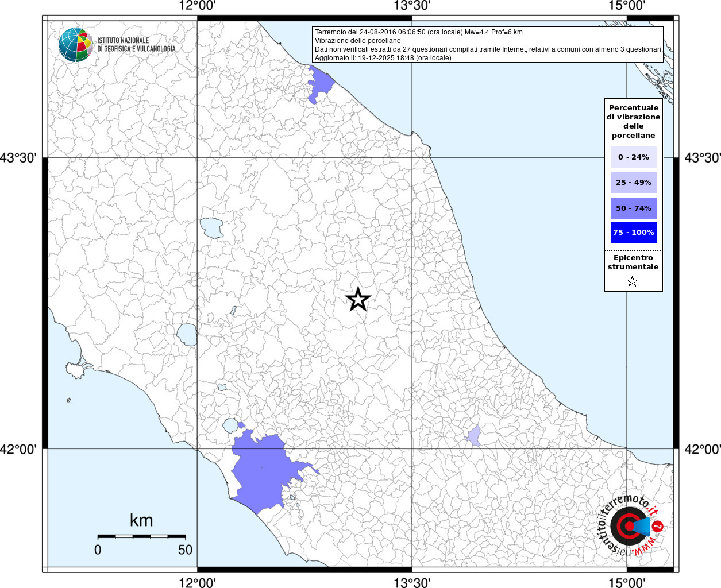Screen dimensions: 721x588
Task: Select the 50 - 74% legend swatch
Action: [x=634, y=208]
